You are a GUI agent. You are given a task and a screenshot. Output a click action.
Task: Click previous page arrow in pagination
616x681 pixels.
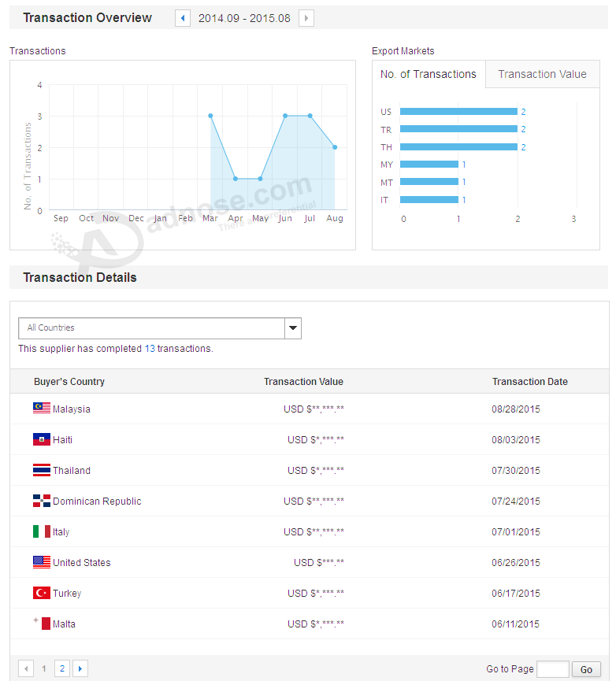(26, 668)
